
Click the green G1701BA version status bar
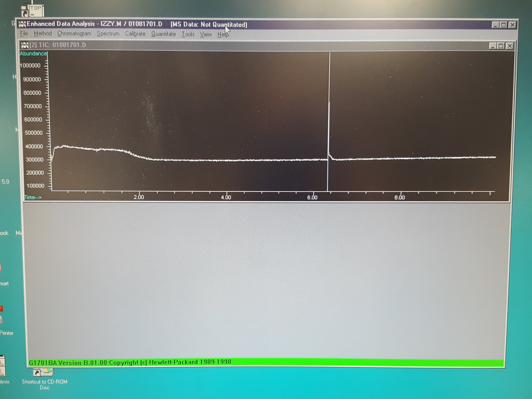click(266, 362)
